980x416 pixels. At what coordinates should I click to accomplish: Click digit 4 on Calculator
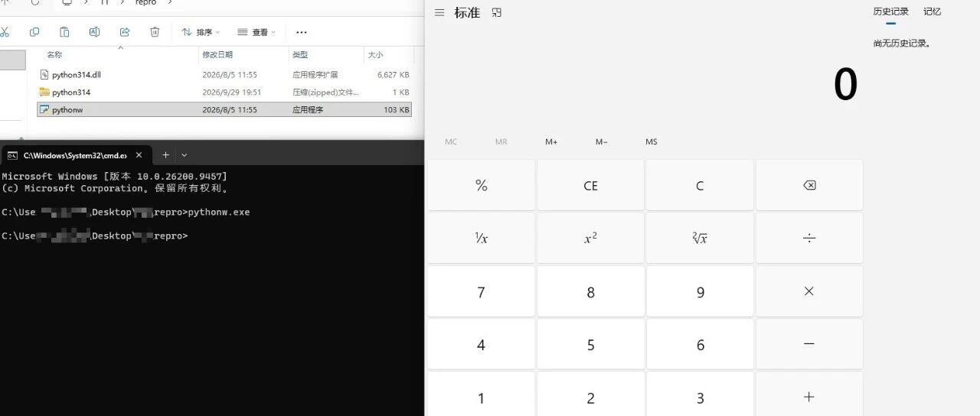click(482, 344)
